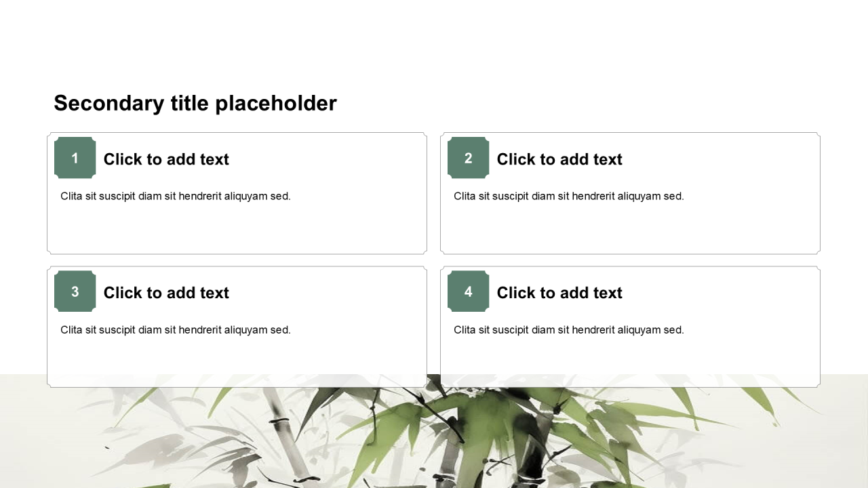
Task: Select 'Click to add text' heading in card 4
Action: coord(559,293)
